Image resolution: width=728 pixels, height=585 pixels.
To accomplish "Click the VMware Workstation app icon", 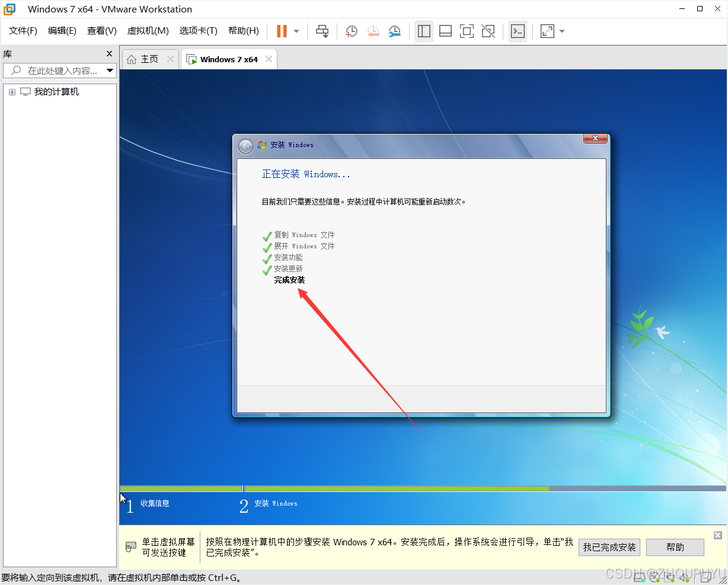I will tap(9, 9).
